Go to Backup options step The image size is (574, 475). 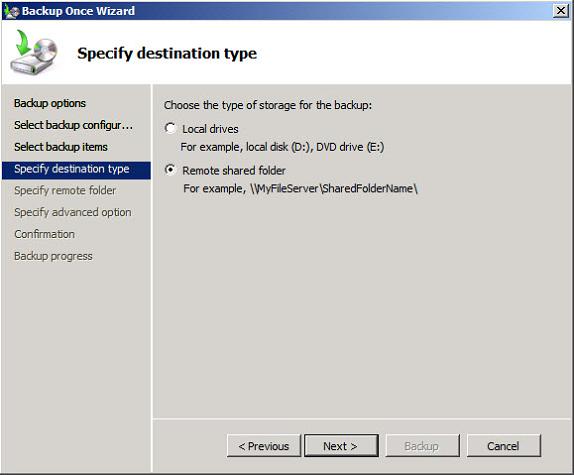50,103
